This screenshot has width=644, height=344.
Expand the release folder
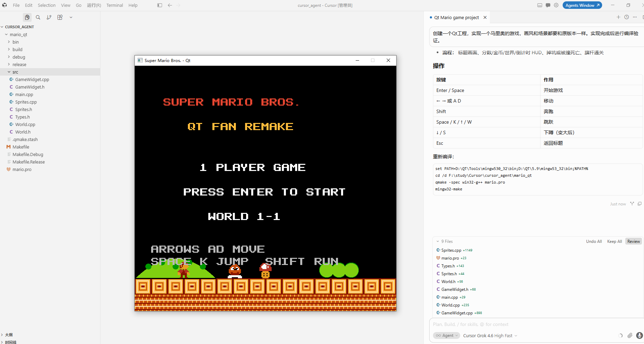coord(9,64)
